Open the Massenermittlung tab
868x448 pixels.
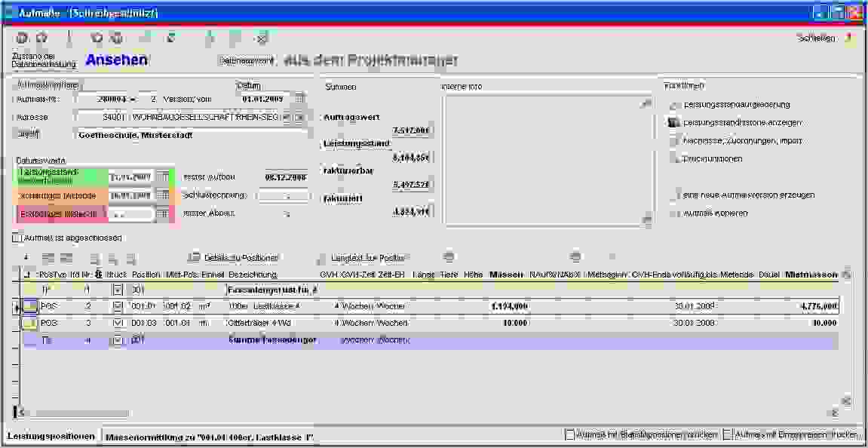point(209,437)
